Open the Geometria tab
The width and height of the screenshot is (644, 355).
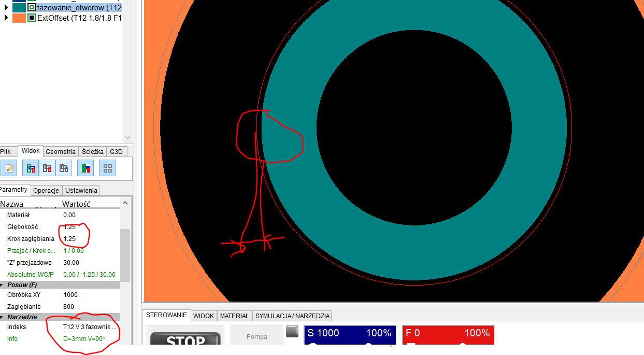click(61, 151)
